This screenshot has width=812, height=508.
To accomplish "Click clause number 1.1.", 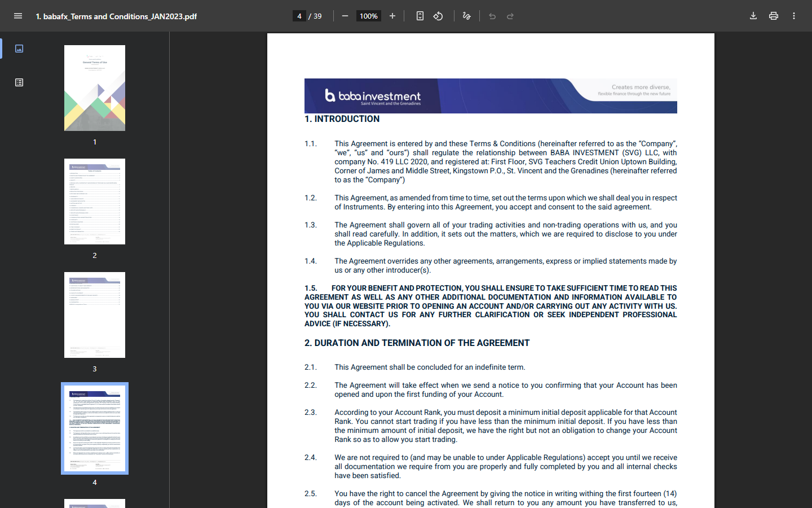I will click(311, 144).
